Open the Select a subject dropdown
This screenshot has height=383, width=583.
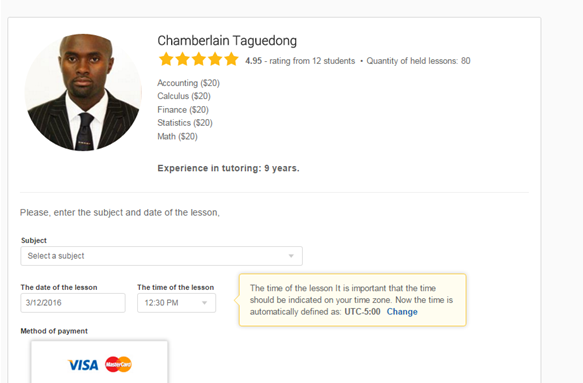tap(161, 256)
